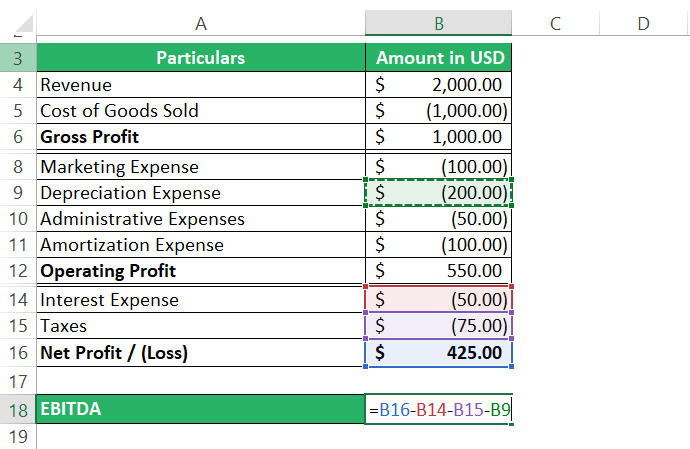Select the Marketing Expense label cell

pyautogui.click(x=200, y=167)
